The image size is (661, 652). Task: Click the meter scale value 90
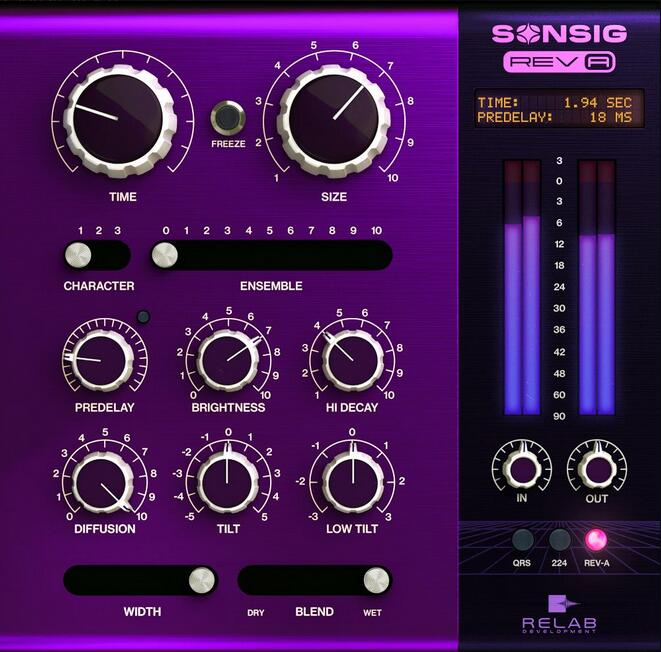(x=559, y=416)
